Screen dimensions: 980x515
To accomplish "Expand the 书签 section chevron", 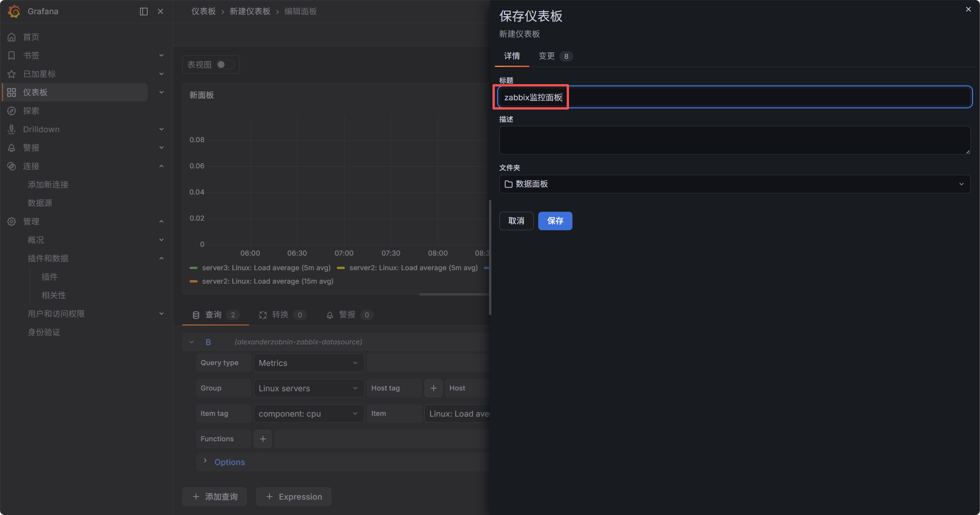I will pos(161,55).
